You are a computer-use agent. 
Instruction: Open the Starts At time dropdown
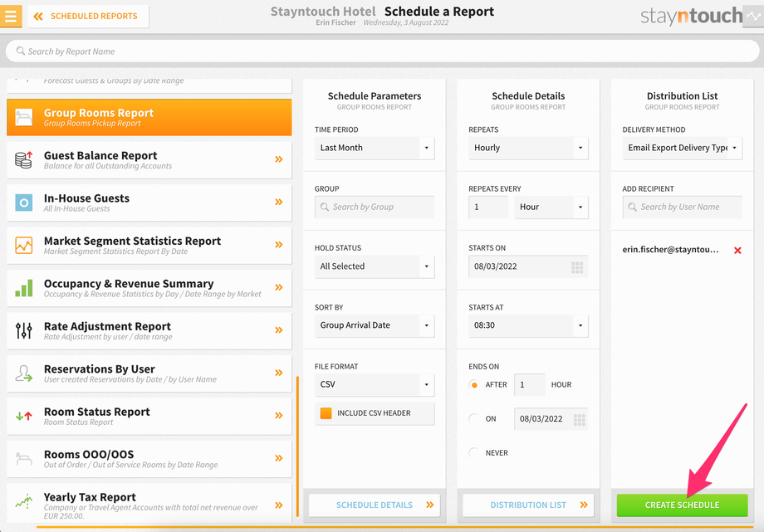pyautogui.click(x=528, y=325)
